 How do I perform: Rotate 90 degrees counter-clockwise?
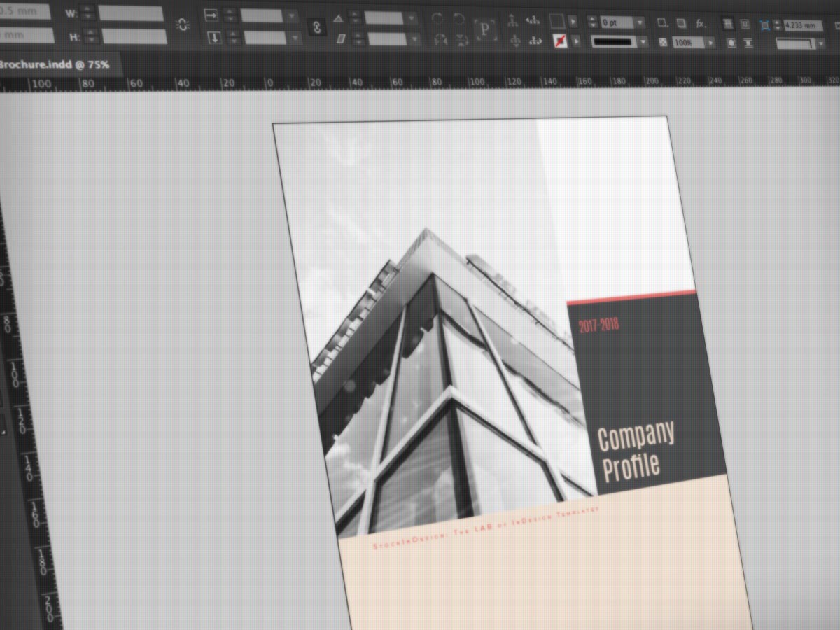(459, 19)
